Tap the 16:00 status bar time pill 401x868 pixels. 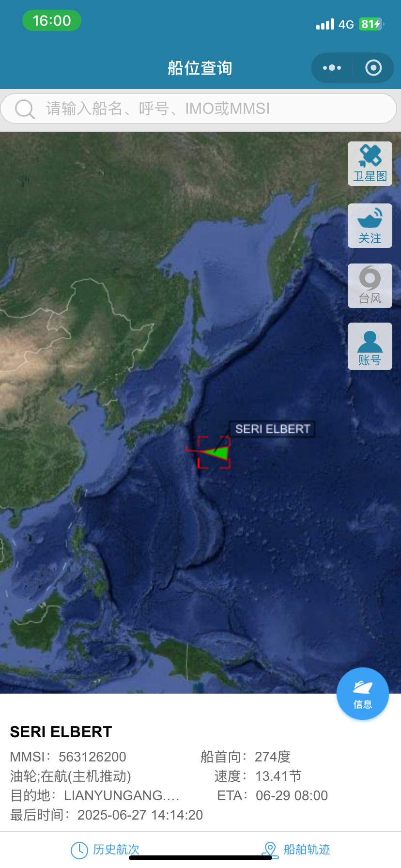point(52,20)
